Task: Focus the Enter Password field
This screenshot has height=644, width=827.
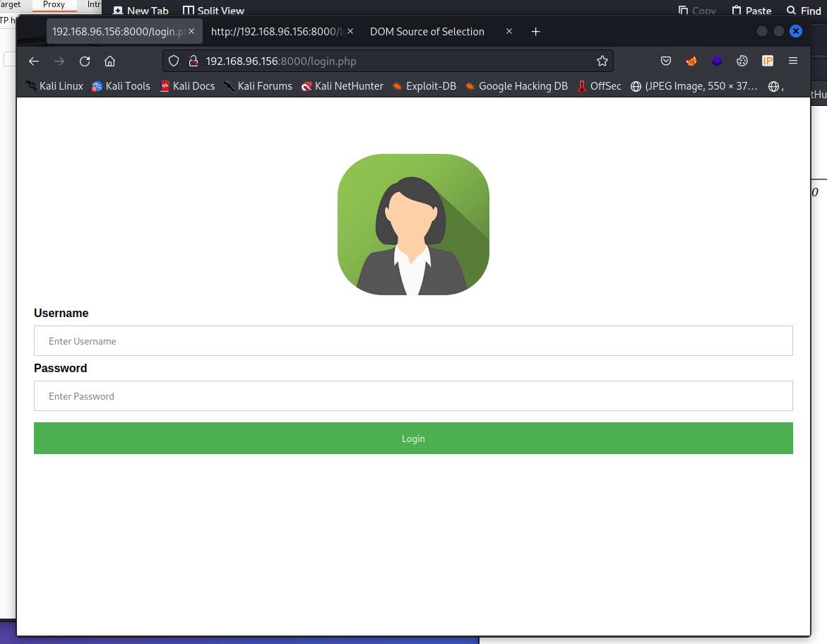Action: click(x=413, y=395)
